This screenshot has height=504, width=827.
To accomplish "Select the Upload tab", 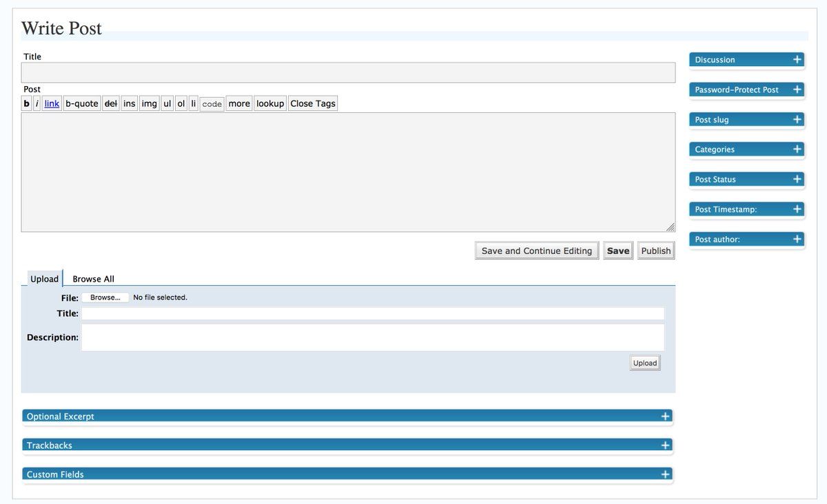I will click(x=44, y=279).
